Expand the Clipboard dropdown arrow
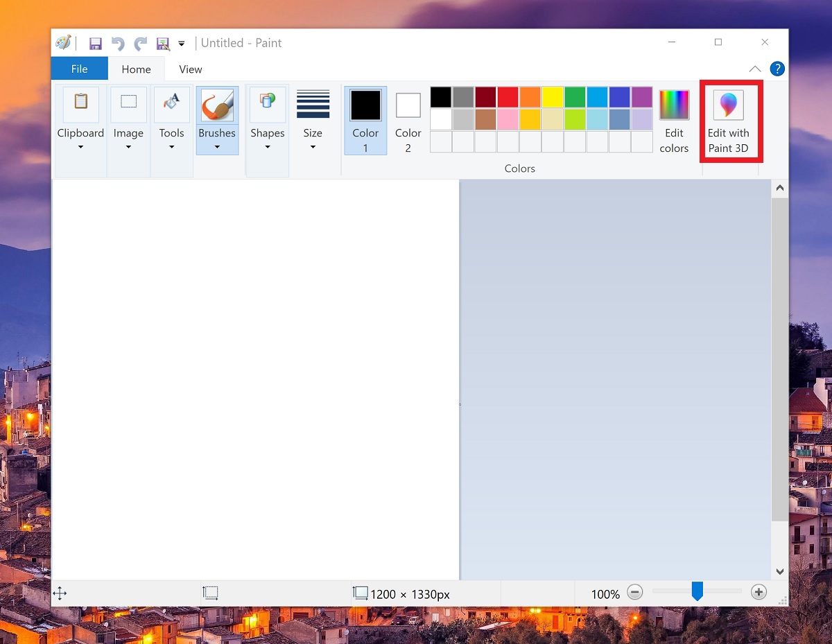Screen dimensions: 832x644 [x=80, y=147]
